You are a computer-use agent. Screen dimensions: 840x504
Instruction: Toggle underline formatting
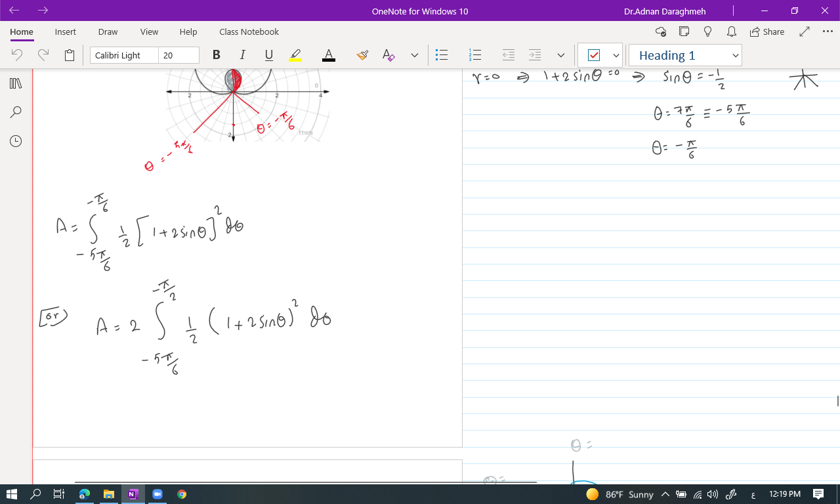point(268,55)
